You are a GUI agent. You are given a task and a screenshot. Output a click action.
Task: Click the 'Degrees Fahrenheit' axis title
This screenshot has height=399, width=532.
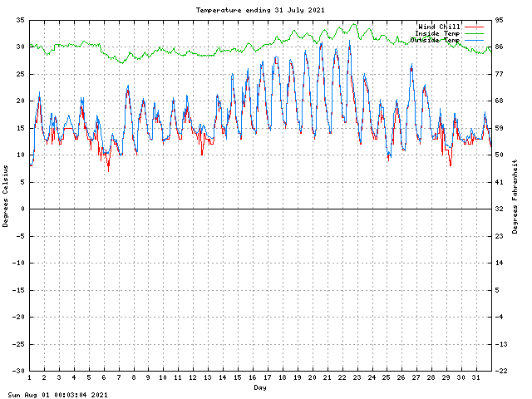click(515, 196)
